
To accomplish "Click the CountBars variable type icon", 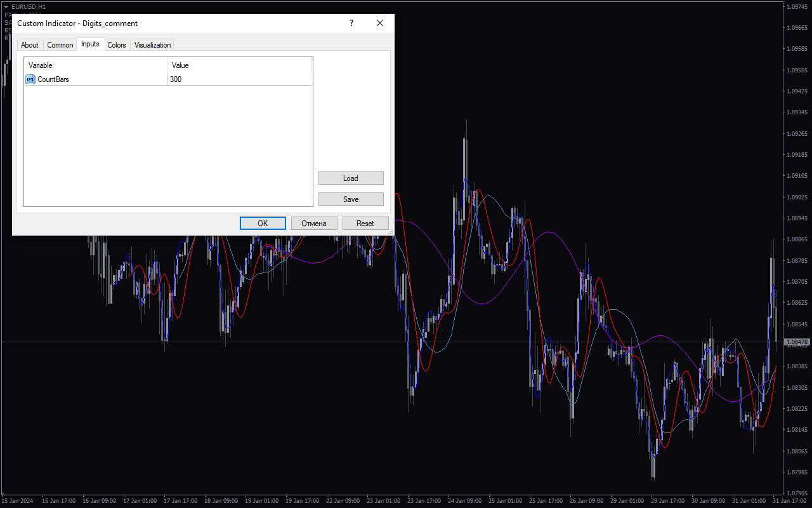I will coord(30,79).
